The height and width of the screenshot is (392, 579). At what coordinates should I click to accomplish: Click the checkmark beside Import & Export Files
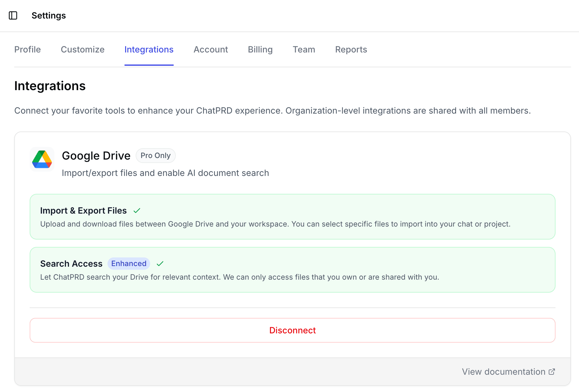point(137,211)
